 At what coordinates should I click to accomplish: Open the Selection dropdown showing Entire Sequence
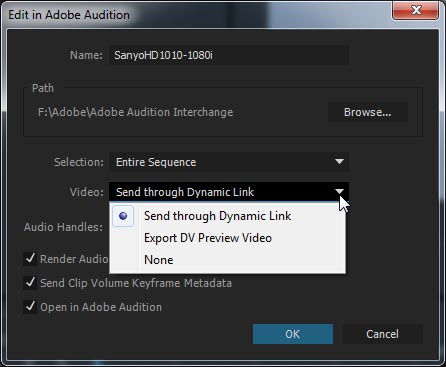point(229,162)
